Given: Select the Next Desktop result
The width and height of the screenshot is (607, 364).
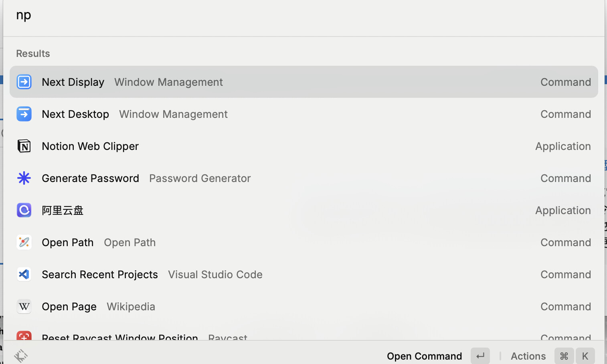Looking at the screenshot, I should (x=303, y=114).
